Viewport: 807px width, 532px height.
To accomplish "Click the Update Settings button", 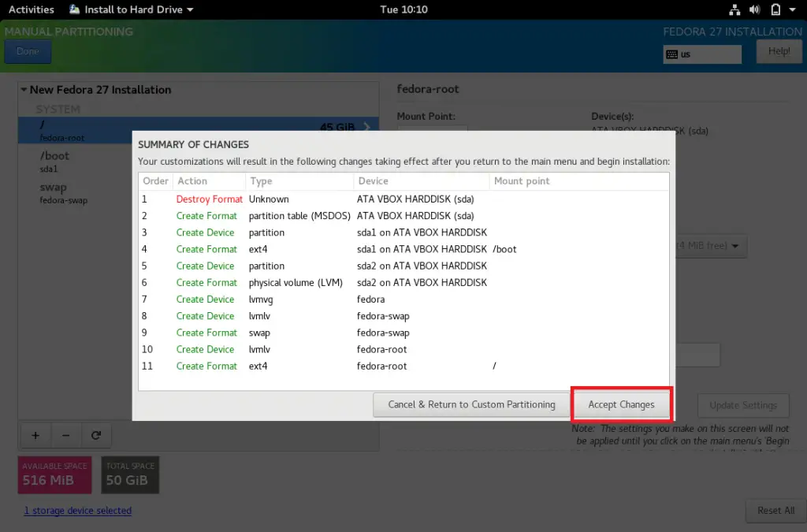I will click(743, 405).
